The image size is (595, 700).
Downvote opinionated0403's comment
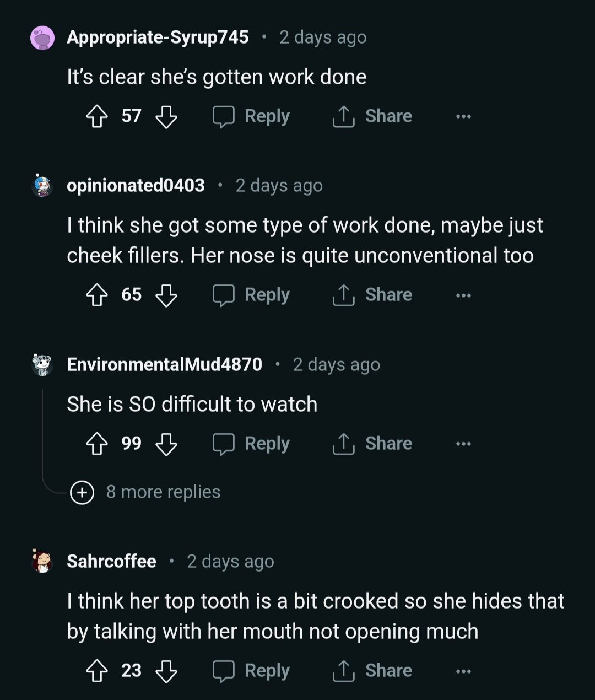(x=166, y=295)
